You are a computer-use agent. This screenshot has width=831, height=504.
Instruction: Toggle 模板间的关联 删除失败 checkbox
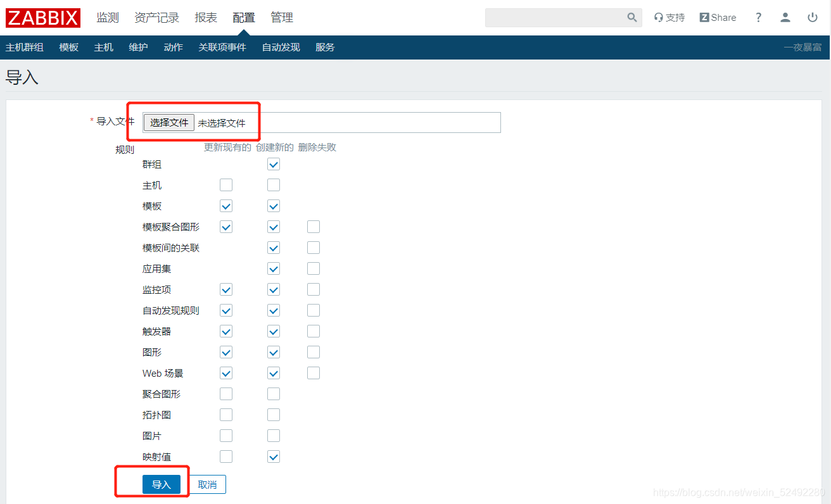pos(314,248)
